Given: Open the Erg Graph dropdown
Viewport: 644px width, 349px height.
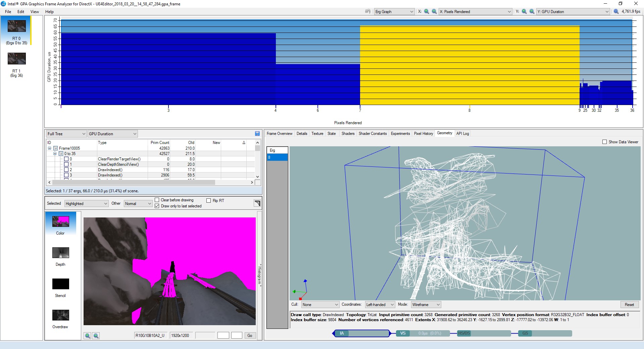Looking at the screenshot, I should [394, 11].
